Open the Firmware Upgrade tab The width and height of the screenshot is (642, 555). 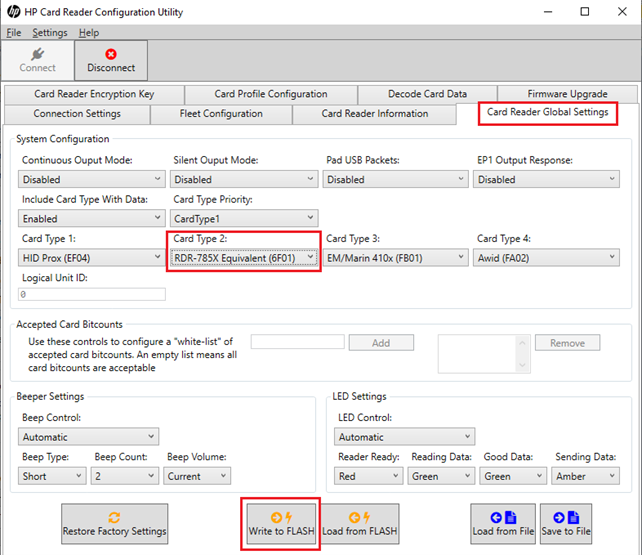click(567, 94)
